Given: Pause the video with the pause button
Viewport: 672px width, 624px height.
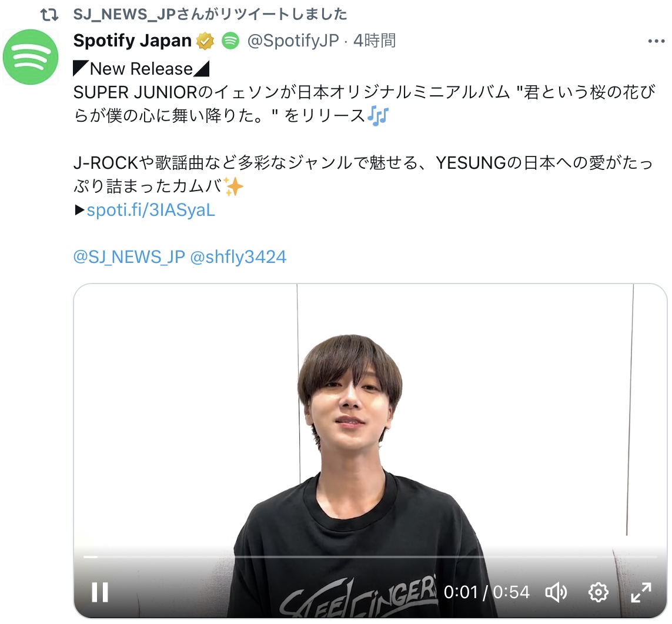Looking at the screenshot, I should point(100,592).
